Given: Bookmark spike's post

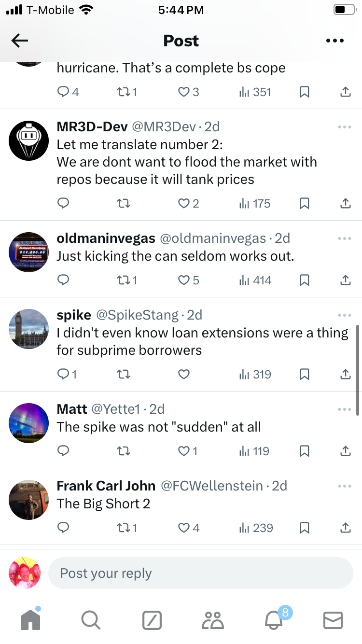Looking at the screenshot, I should (305, 374).
